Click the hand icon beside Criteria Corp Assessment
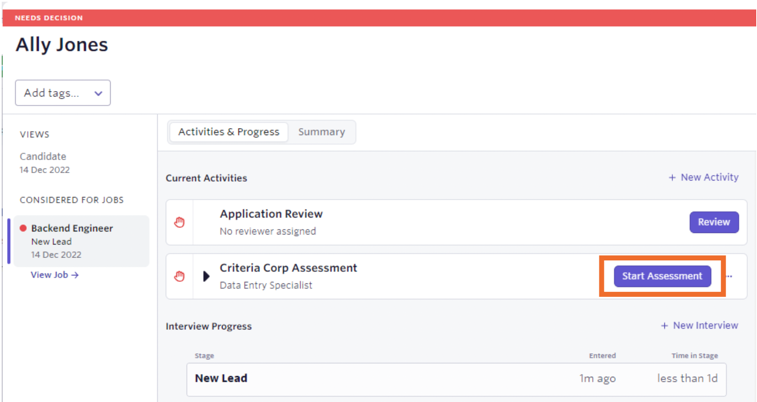The width and height of the screenshot is (757, 402). (180, 277)
